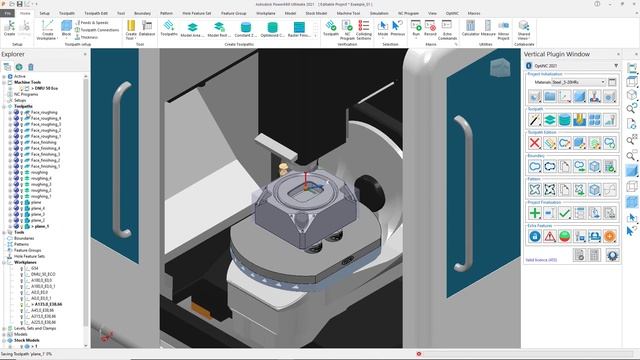Toggle lightbulb of roughing_1 toolpath
Image resolution: width=640 pixels, height=360 pixels.
22,196
